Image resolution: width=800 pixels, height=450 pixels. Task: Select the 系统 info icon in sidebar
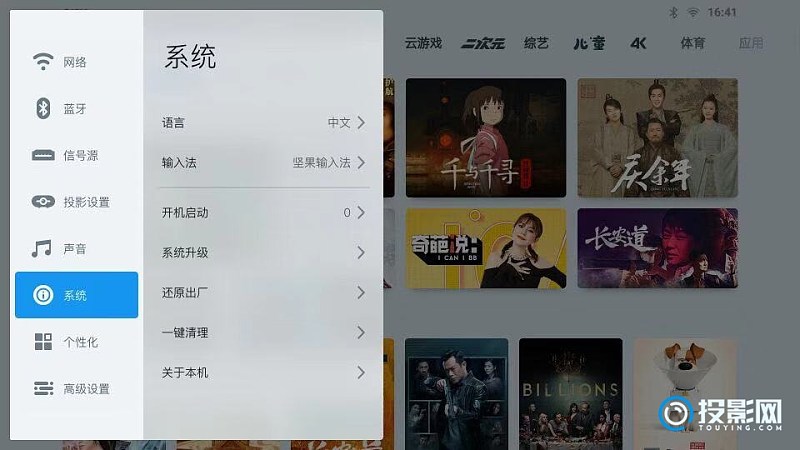click(x=43, y=295)
